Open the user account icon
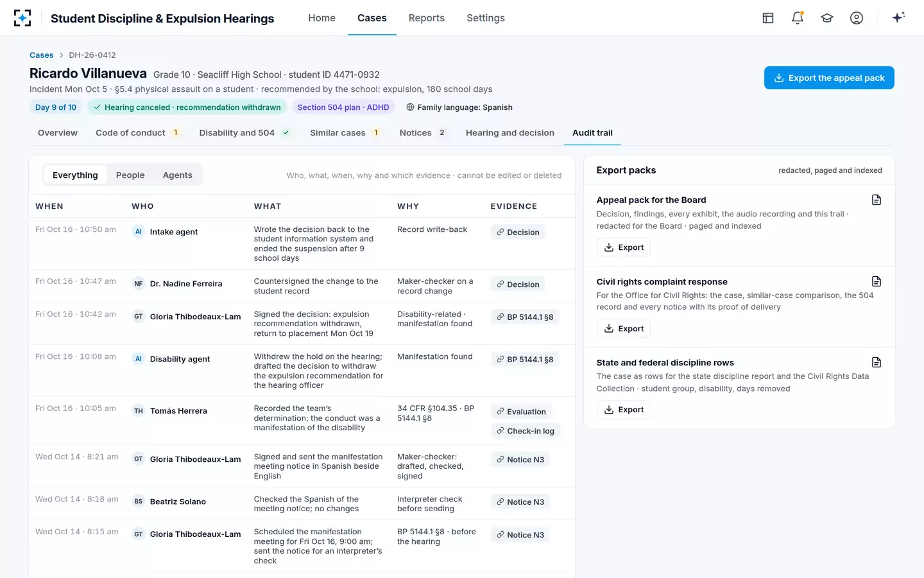The image size is (924, 578). (x=857, y=18)
